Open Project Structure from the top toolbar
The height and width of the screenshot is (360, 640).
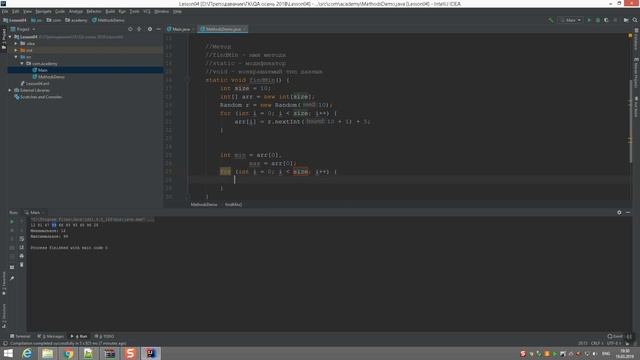click(626, 20)
